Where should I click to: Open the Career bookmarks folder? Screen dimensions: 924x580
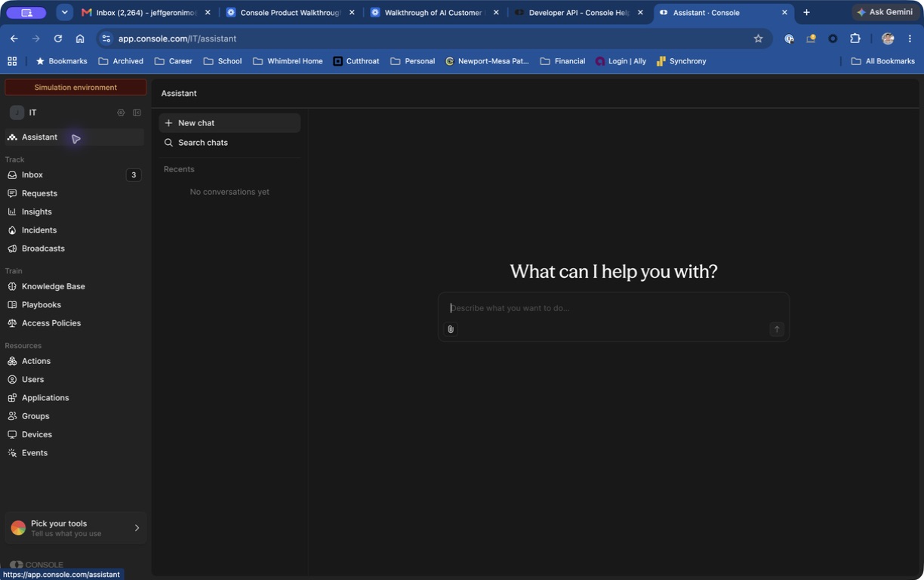[174, 61]
